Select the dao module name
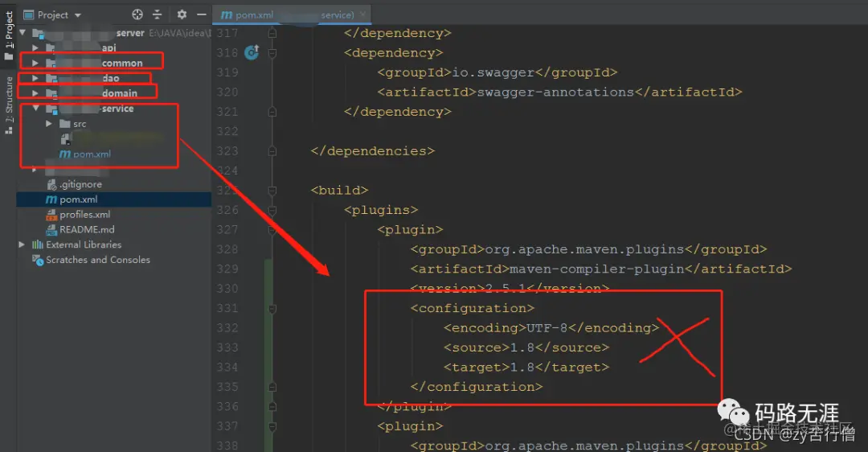 tap(110, 78)
